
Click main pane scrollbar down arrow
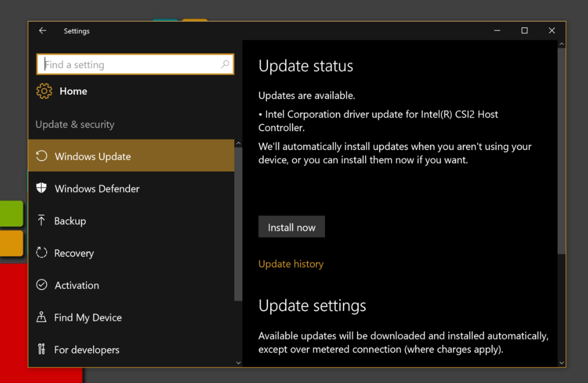[x=561, y=362]
